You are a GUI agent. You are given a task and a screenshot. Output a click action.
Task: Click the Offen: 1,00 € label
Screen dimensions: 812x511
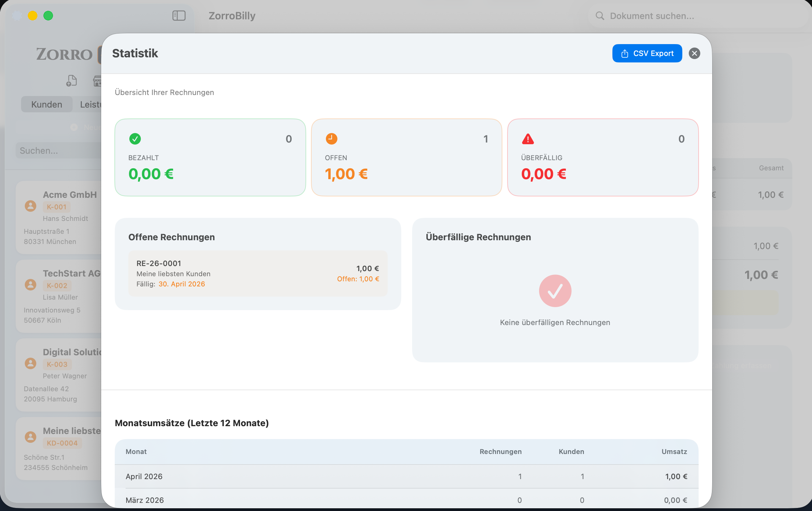pyautogui.click(x=358, y=279)
